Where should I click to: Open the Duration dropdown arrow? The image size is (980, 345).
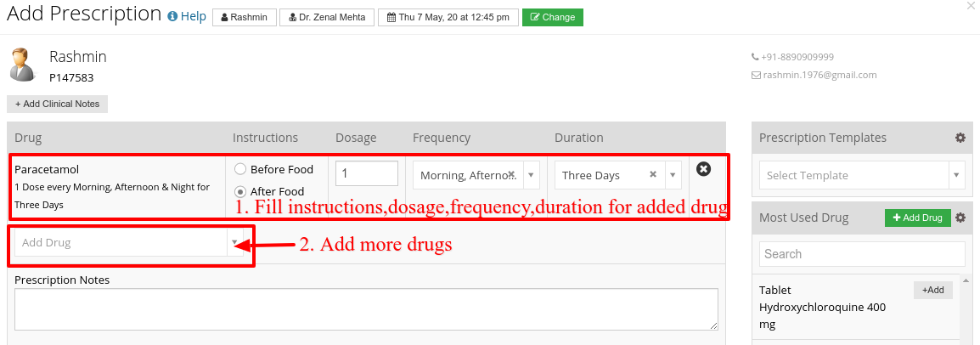click(x=673, y=175)
